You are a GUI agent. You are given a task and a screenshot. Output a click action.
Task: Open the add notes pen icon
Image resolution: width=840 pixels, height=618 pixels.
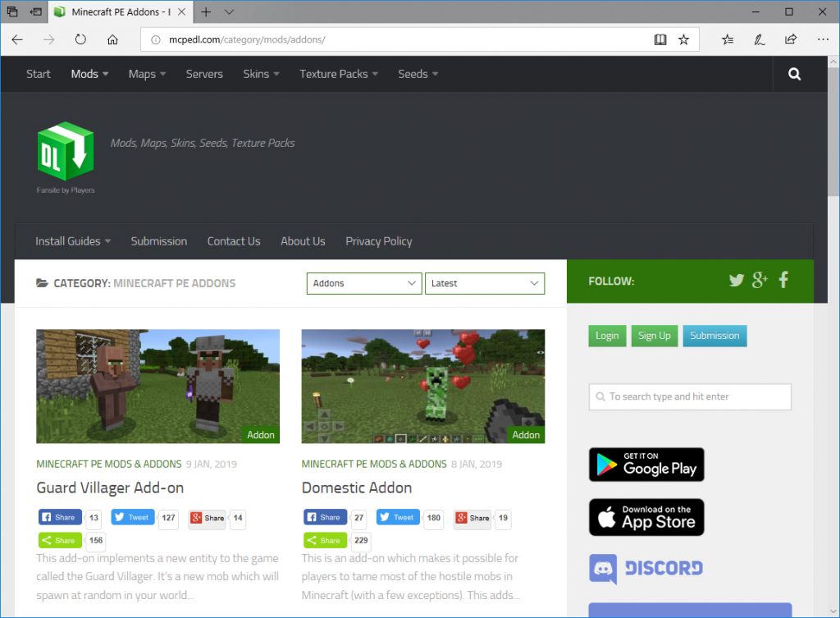click(x=759, y=39)
